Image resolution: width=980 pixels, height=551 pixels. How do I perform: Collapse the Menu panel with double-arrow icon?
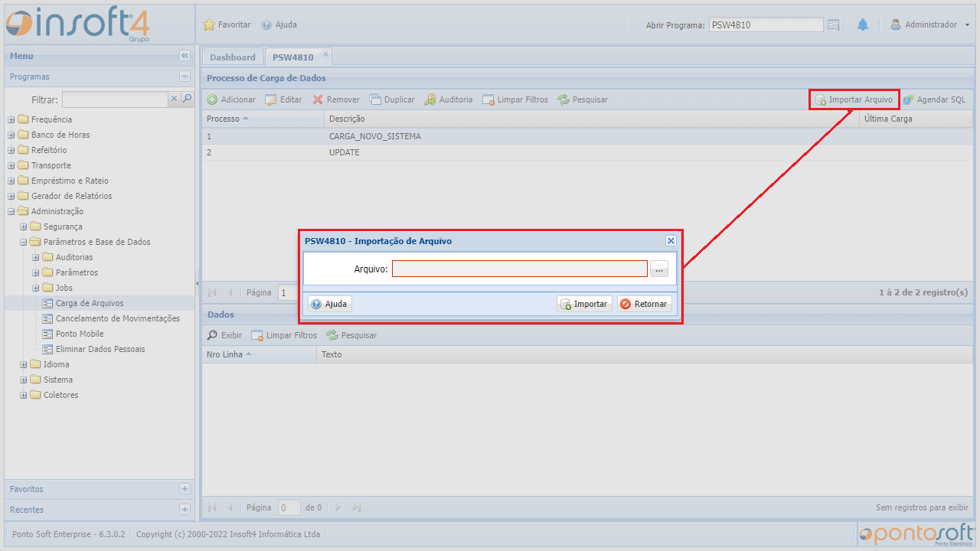(185, 56)
